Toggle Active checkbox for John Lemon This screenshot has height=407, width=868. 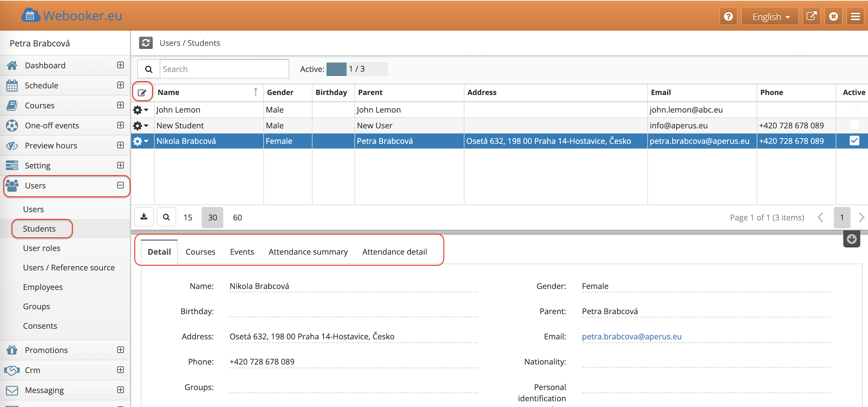(854, 109)
